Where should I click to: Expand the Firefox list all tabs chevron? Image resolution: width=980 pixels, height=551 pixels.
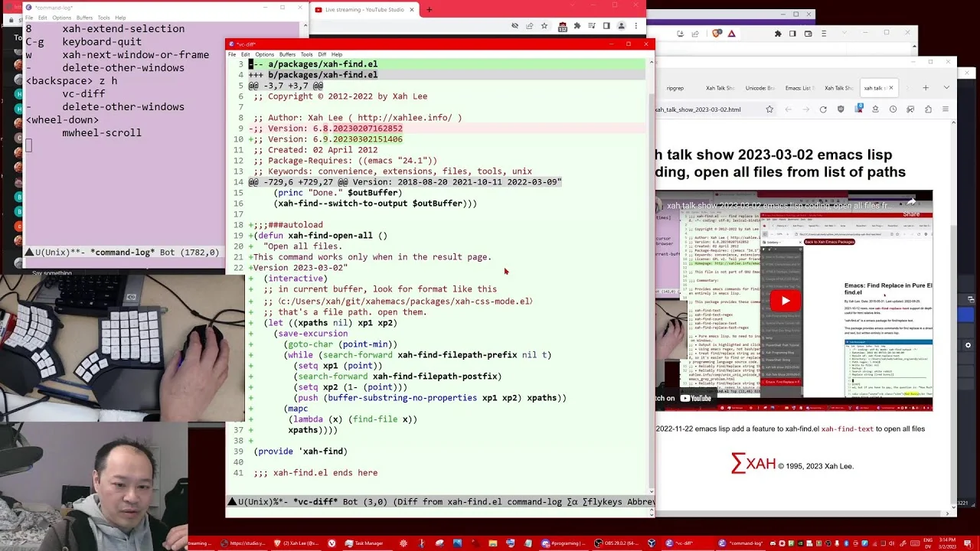click(946, 88)
